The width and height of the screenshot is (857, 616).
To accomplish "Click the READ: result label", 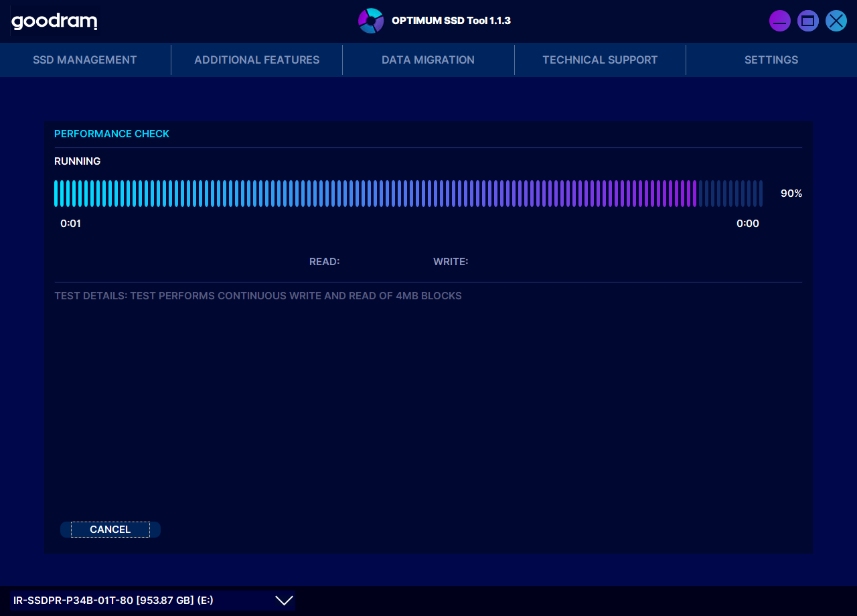I will (x=325, y=262).
